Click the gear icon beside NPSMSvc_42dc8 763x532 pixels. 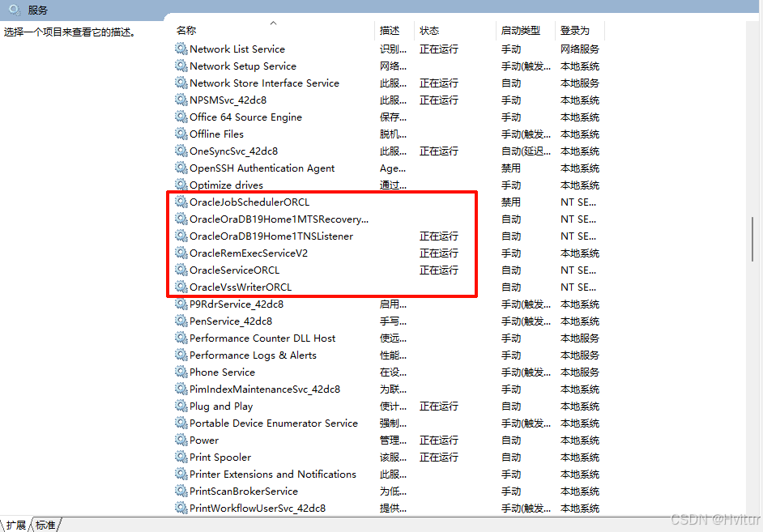coord(181,100)
